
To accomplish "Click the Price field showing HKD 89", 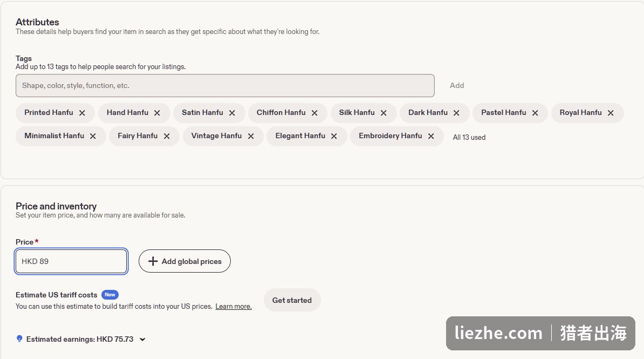I will pos(71,261).
